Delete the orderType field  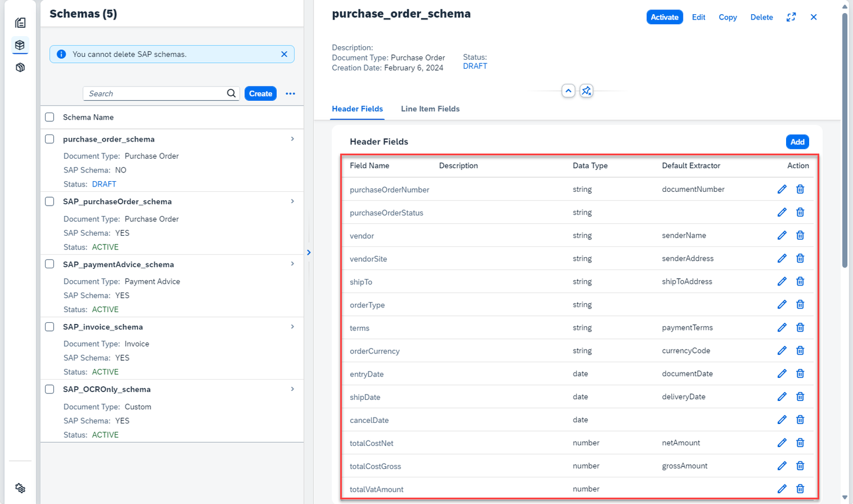click(x=800, y=304)
